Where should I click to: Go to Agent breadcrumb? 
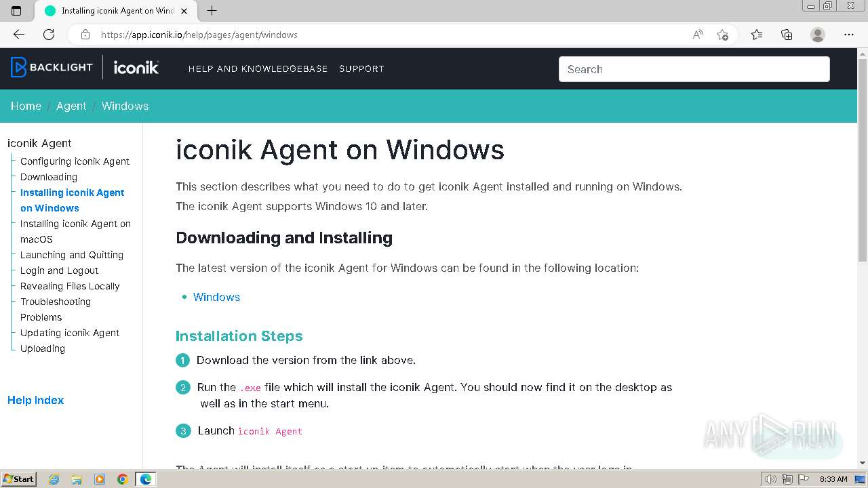pyautogui.click(x=71, y=106)
